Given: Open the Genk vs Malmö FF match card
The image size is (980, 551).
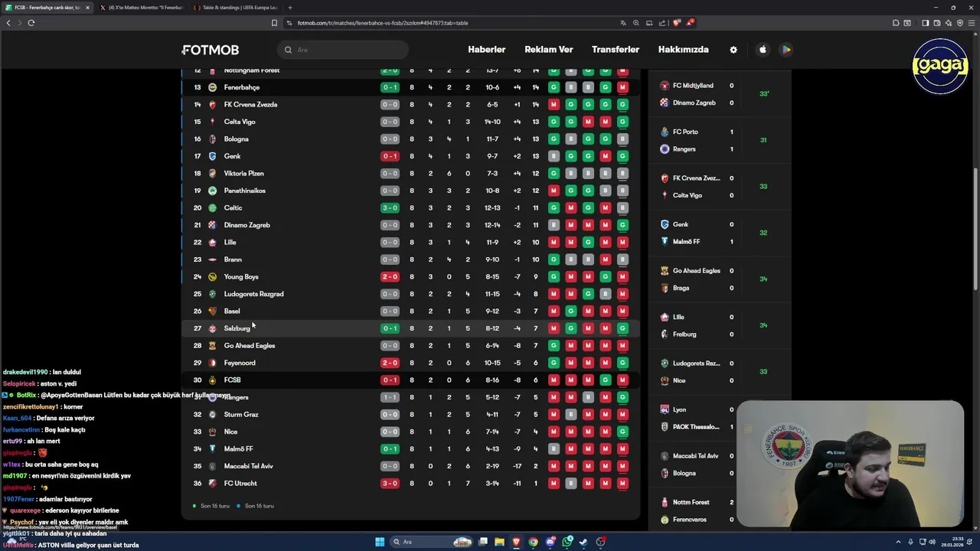Looking at the screenshot, I should coord(720,233).
